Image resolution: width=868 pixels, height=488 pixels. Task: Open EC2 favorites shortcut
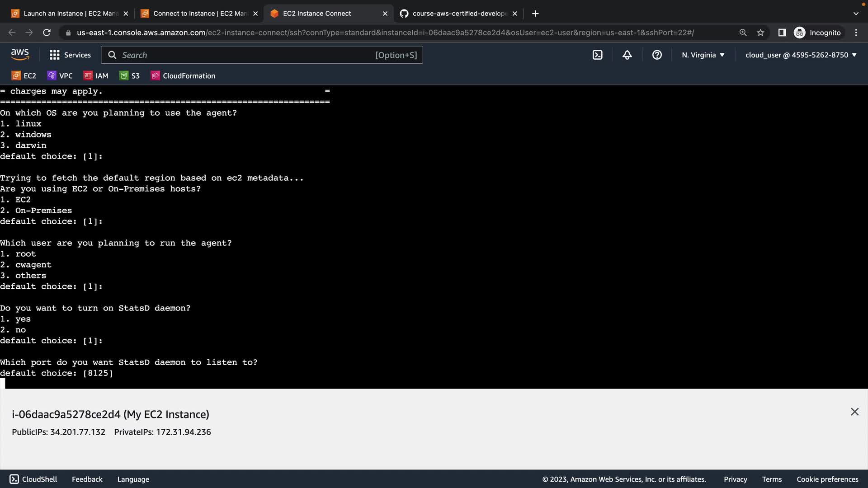pos(24,76)
